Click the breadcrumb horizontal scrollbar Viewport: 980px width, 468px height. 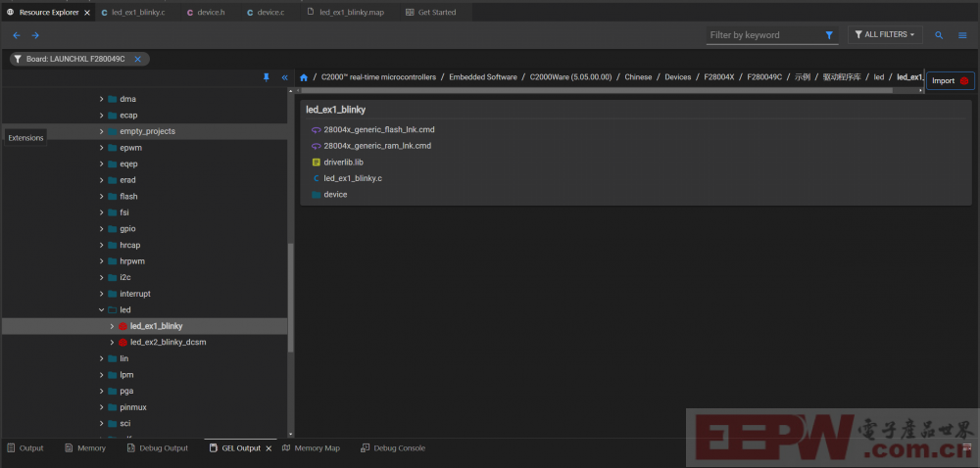(x=597, y=90)
